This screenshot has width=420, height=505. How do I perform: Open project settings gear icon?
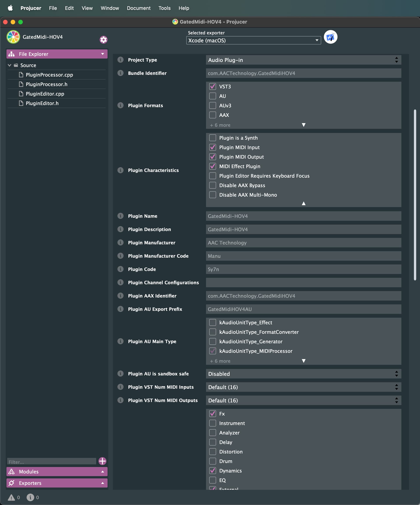tap(103, 40)
